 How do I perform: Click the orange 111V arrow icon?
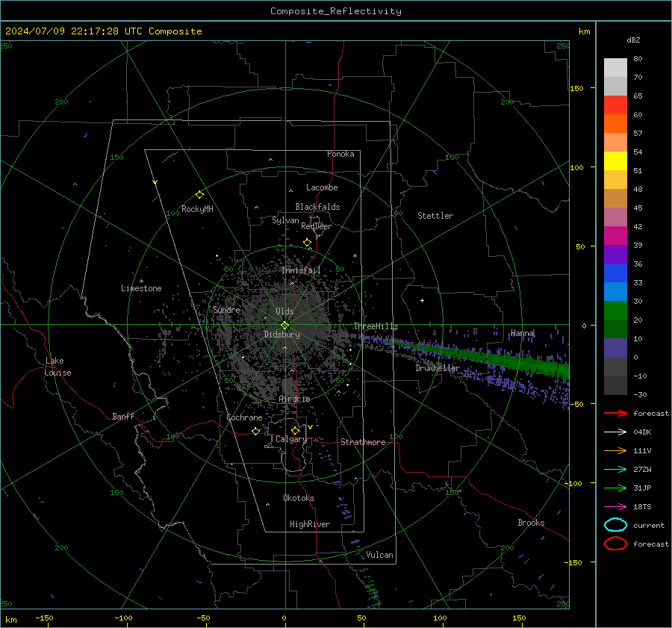click(615, 450)
